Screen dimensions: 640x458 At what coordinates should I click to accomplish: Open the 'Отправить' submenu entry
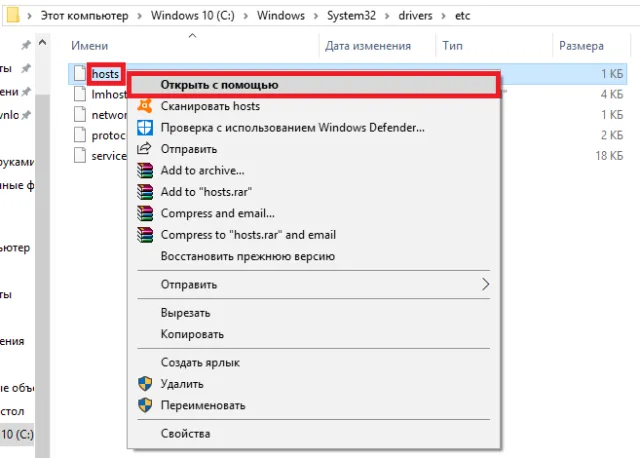coord(313,285)
